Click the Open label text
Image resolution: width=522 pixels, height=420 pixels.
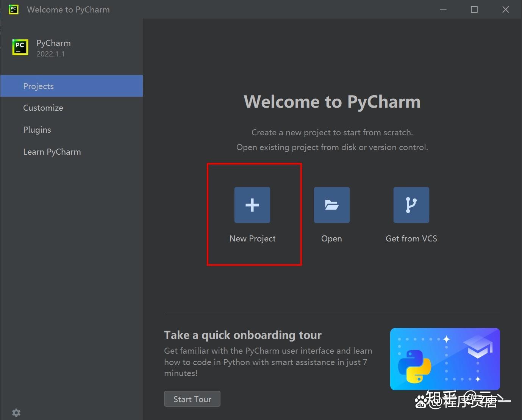[x=331, y=238]
